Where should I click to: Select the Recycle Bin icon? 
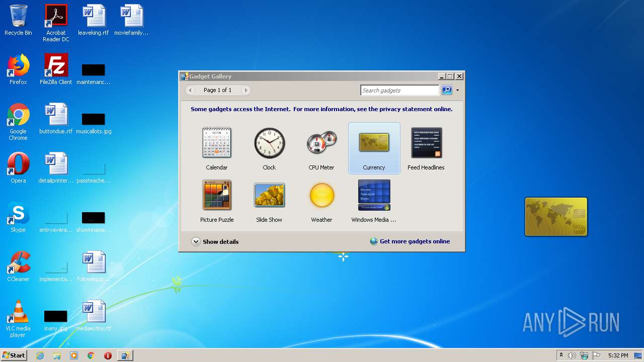[x=18, y=21]
